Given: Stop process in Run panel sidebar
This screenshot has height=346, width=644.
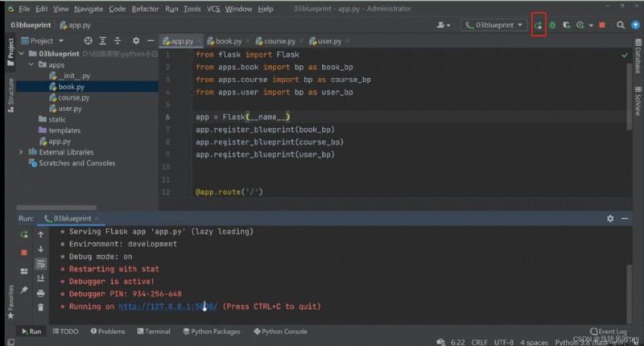Looking at the screenshot, I should [x=24, y=253].
